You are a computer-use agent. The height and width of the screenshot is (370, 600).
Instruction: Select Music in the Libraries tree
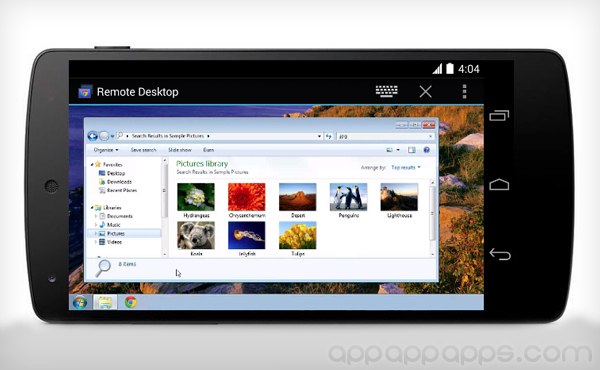[x=110, y=225]
